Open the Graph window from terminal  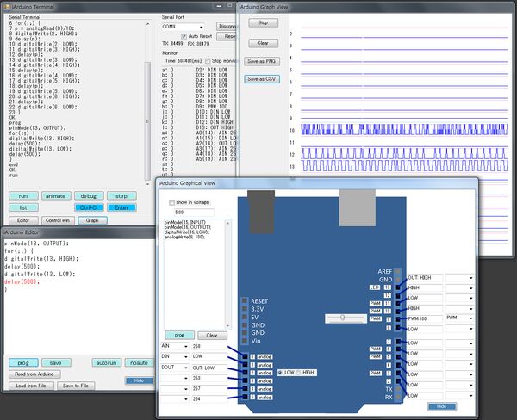tap(92, 220)
